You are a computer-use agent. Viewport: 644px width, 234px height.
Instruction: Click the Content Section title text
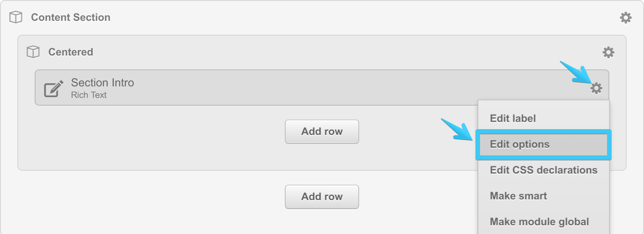pyautogui.click(x=70, y=17)
